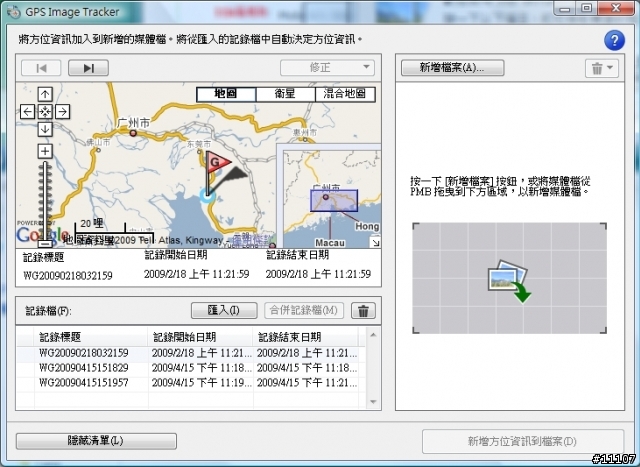Click the blue rectangle in overview map
This screenshot has height=467, width=640.
(334, 200)
